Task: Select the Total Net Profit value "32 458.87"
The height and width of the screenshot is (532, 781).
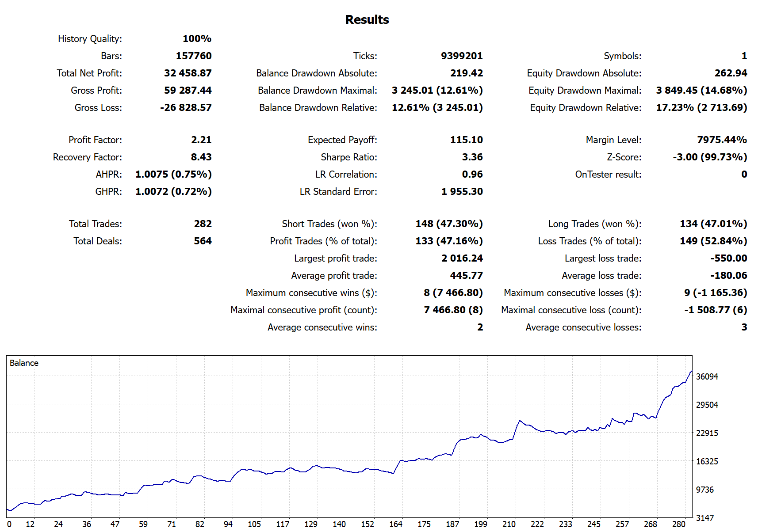Action: (188, 73)
